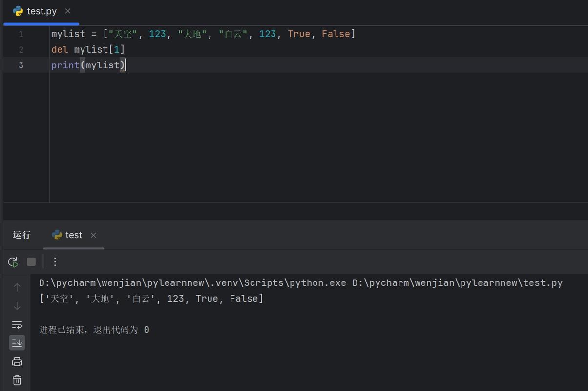588x391 pixels.
Task: Place cursor in the print(mylist) line
Action: click(88, 65)
